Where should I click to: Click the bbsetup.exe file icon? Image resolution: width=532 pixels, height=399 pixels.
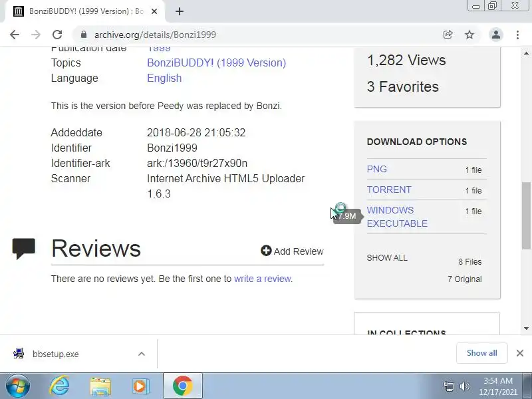[x=19, y=354]
